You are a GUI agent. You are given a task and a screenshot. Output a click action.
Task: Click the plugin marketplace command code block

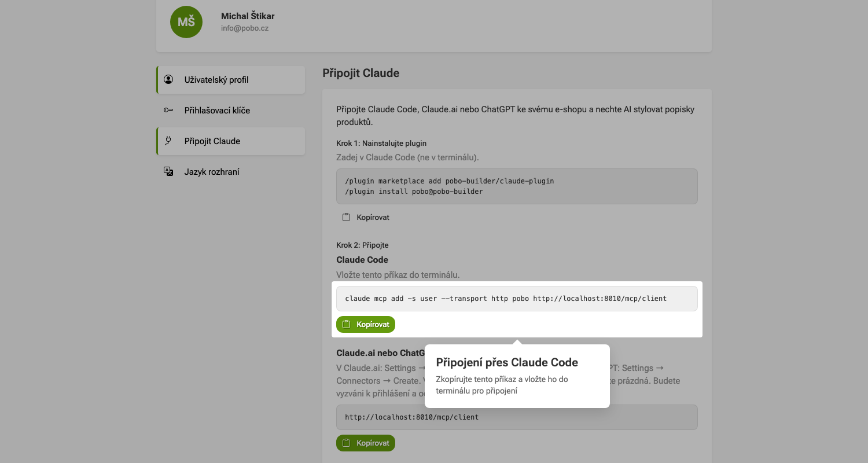point(517,186)
